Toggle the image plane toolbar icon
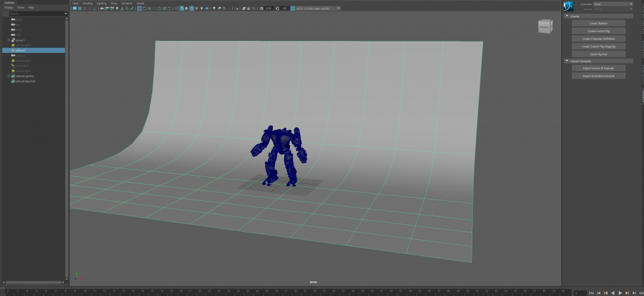The image size is (644, 296). tap(122, 8)
